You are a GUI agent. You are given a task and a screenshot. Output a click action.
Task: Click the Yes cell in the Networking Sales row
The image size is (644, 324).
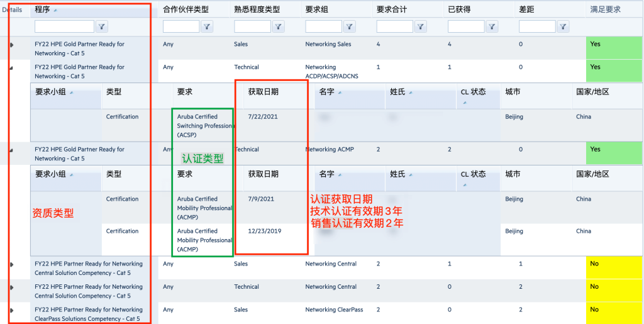pos(614,48)
